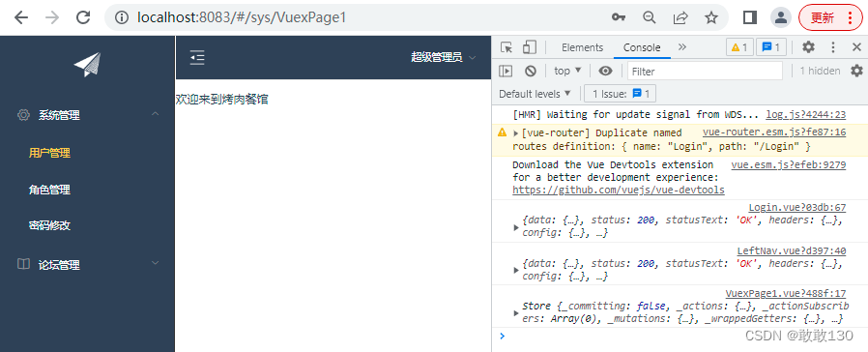The height and width of the screenshot is (352, 868).
Task: Open the user profile avatar
Action: click(781, 17)
